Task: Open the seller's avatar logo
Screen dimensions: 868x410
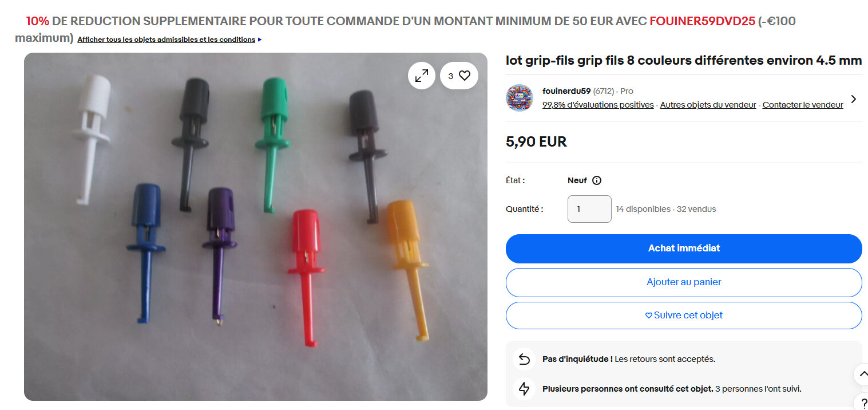Action: pos(520,98)
